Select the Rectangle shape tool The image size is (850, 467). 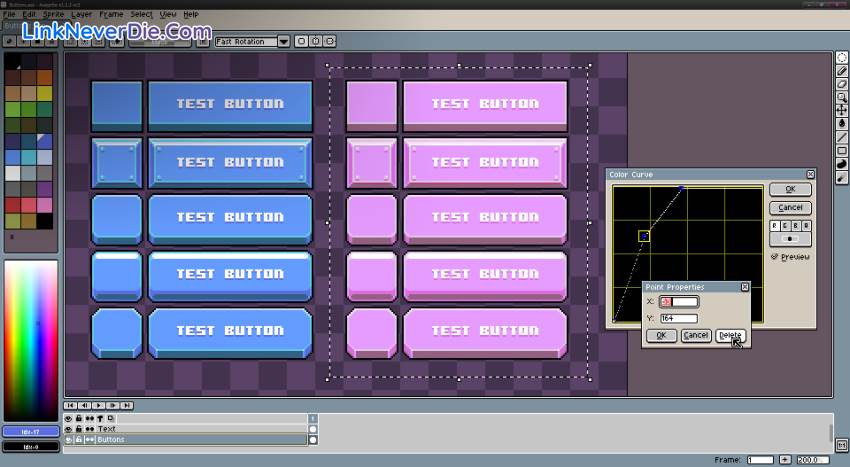tap(842, 150)
